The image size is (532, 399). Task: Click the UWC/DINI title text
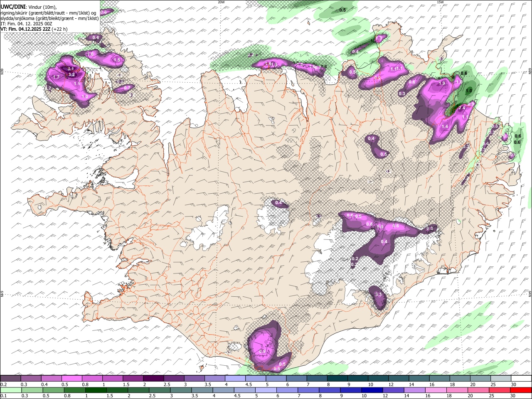[13, 7]
